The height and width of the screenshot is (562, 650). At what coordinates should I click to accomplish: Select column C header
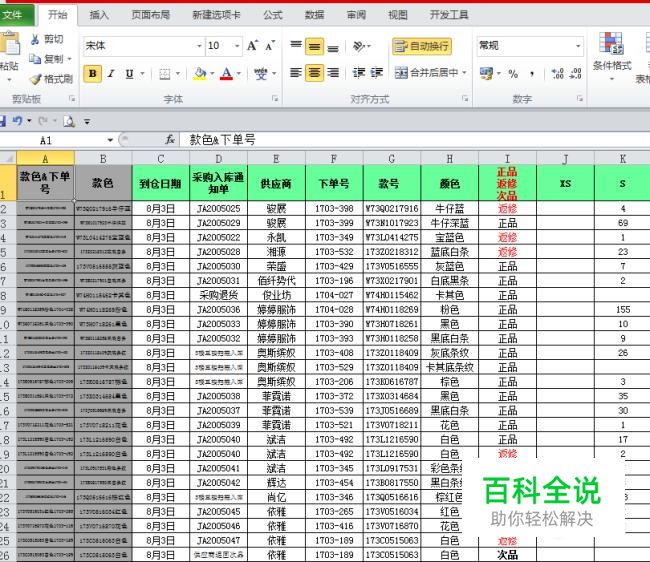point(160,158)
